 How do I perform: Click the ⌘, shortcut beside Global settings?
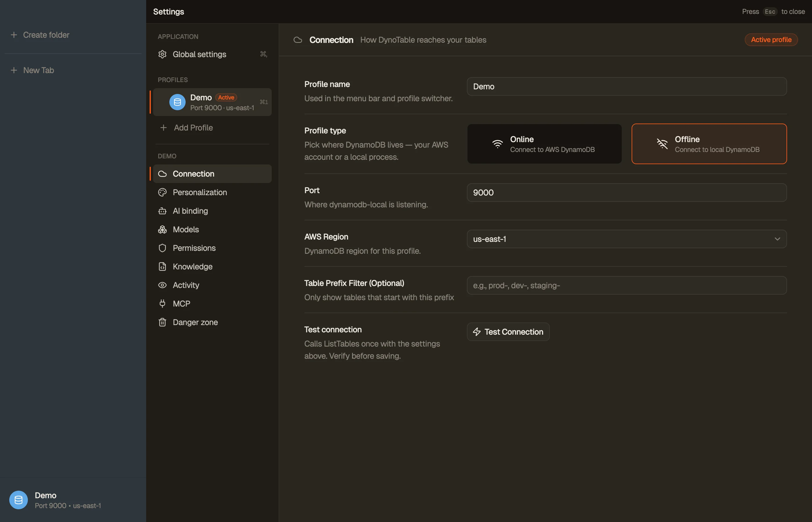263,54
